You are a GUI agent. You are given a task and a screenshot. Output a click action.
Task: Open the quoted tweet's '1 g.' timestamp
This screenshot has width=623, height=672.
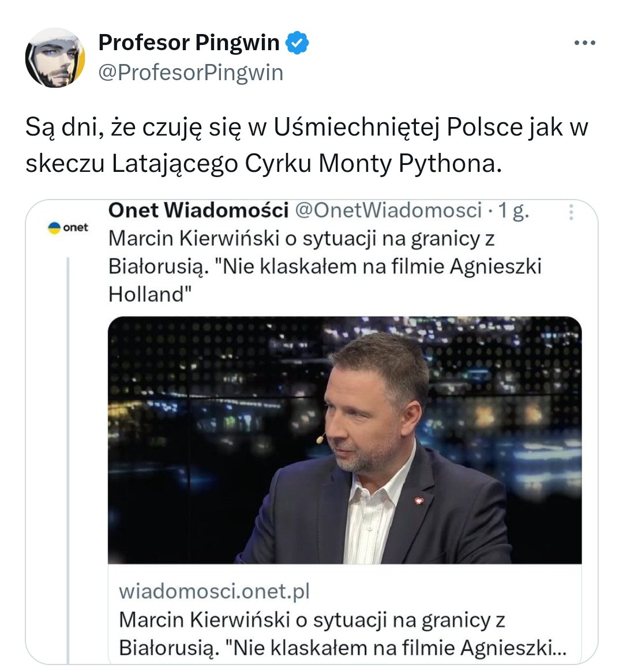click(513, 211)
